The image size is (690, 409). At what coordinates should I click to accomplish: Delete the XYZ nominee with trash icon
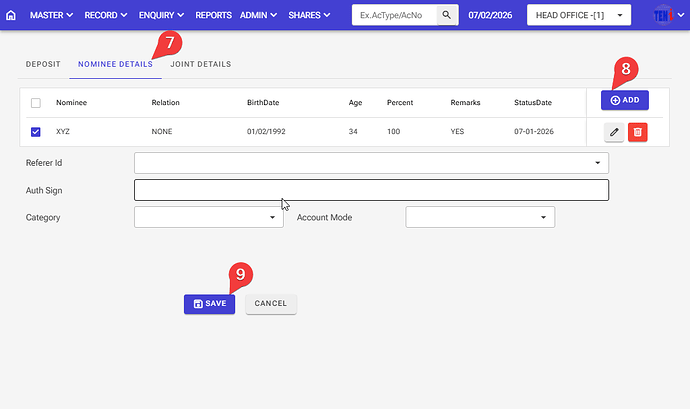click(638, 132)
